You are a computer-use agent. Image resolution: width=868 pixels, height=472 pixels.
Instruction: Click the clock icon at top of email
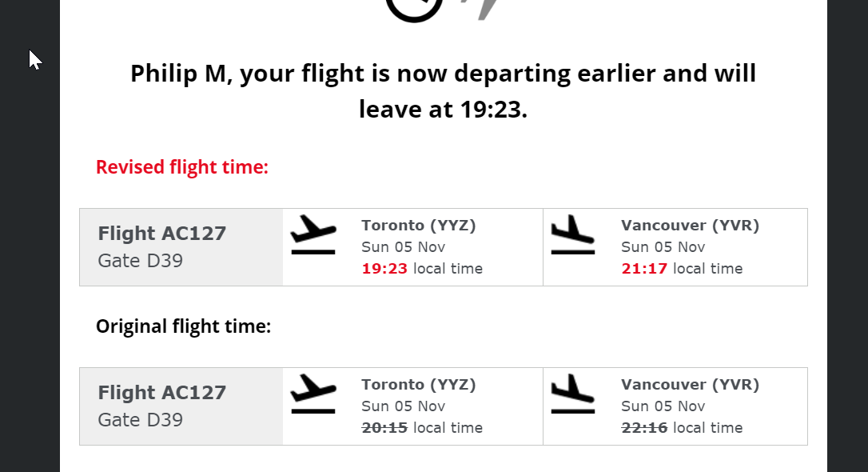414,10
